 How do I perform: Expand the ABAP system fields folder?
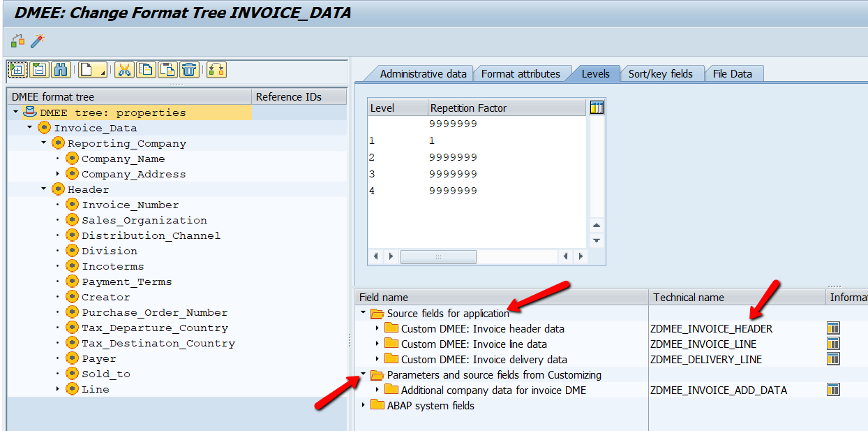[x=364, y=405]
